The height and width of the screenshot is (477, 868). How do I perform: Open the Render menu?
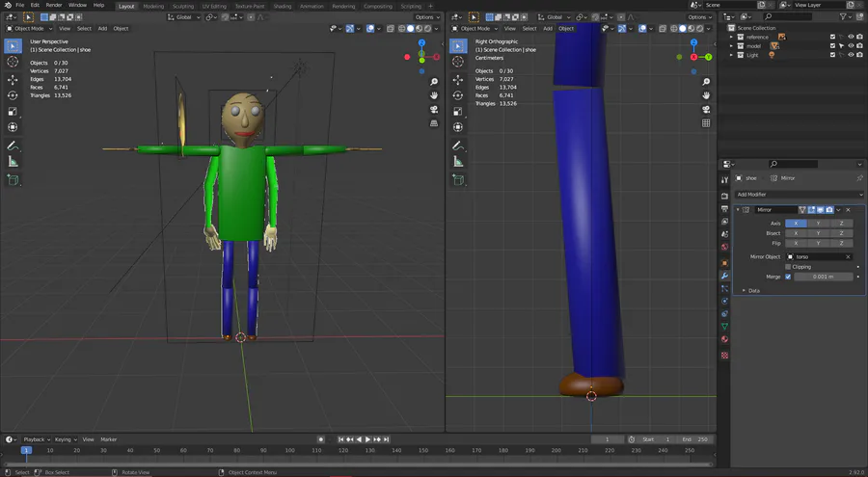55,5
